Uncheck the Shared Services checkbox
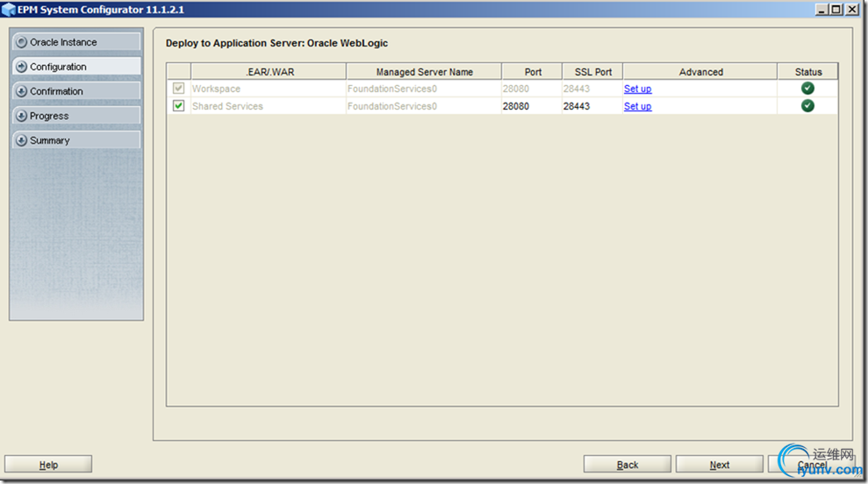The width and height of the screenshot is (868, 484). (x=178, y=105)
